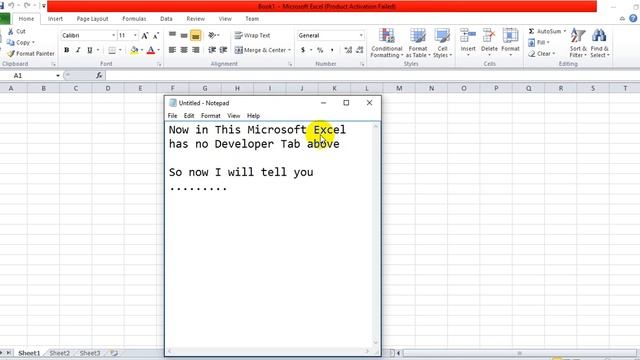640x360 pixels.
Task: Open Conditional Formatting menu
Action: coord(387,43)
